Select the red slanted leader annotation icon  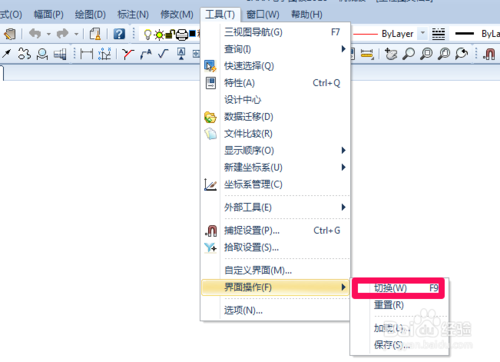[x=128, y=54]
